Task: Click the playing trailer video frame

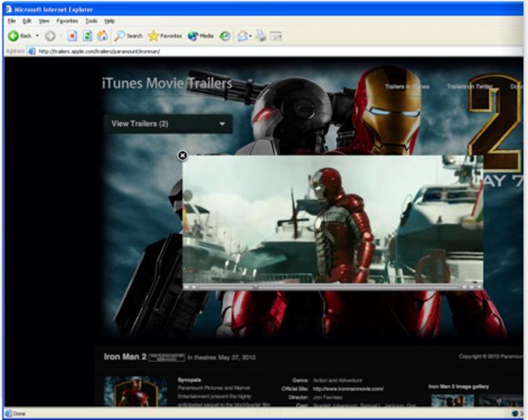Action: tap(333, 219)
